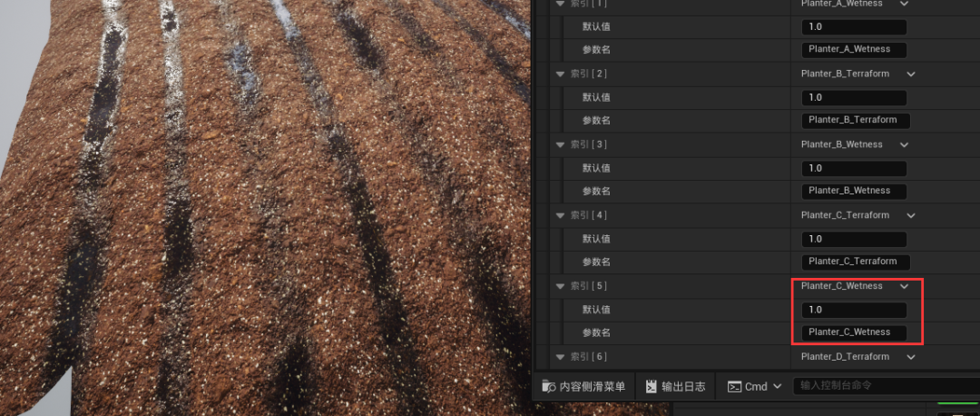Click the 索引 [5] label

point(589,286)
